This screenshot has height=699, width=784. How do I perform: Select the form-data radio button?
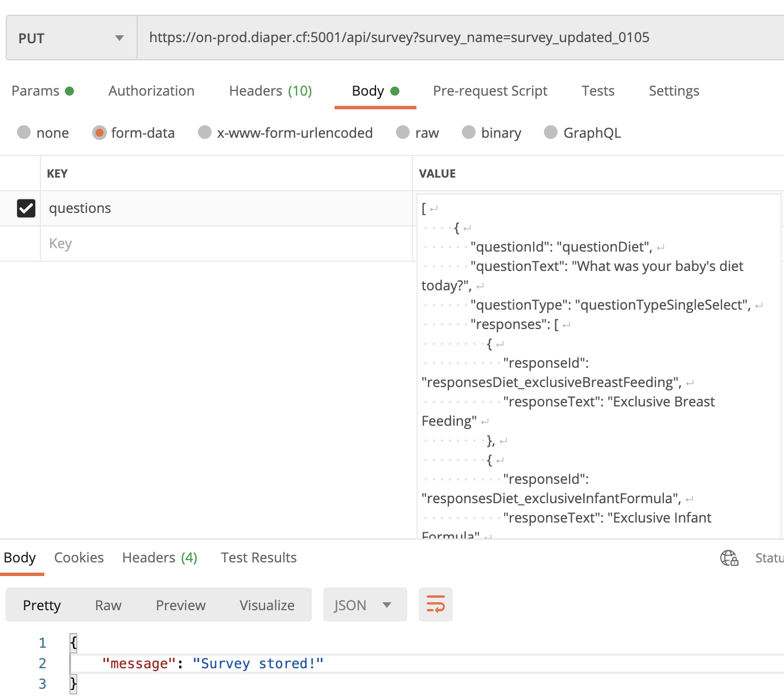pos(99,132)
